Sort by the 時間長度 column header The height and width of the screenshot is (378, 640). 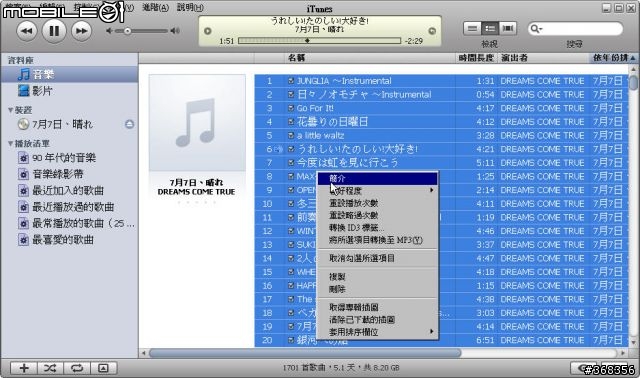(x=476, y=58)
